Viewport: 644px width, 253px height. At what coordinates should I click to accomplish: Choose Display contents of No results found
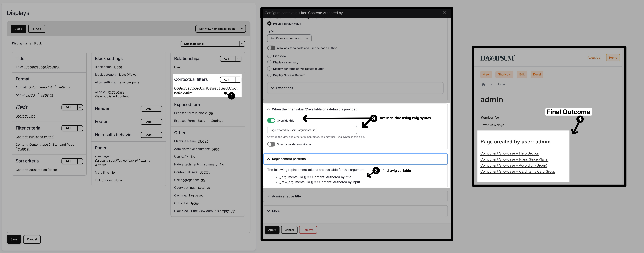click(269, 69)
